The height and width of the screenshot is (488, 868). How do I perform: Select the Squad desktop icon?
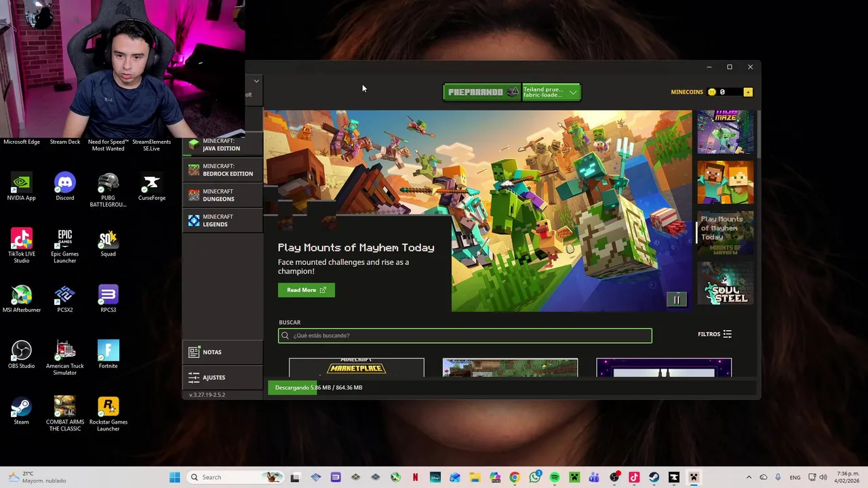(x=108, y=243)
